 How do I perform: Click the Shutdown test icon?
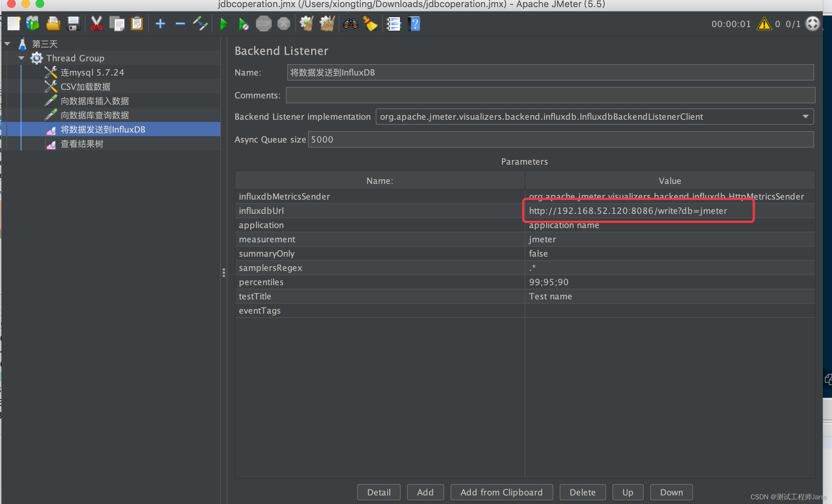tap(284, 24)
